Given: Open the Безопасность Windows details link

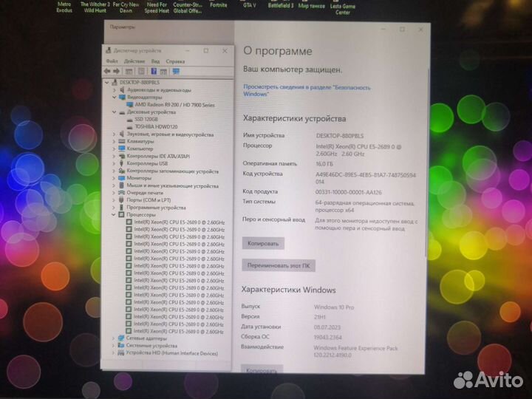Looking at the screenshot, I should click(307, 91).
